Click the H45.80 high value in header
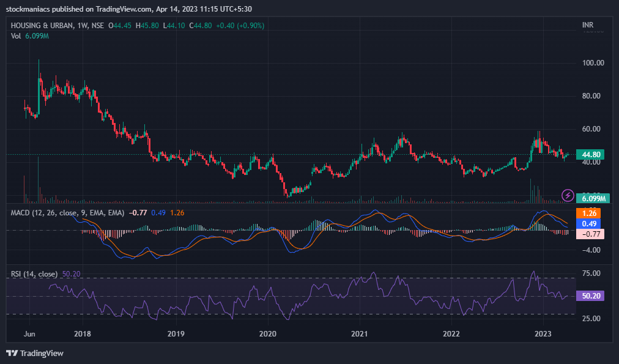The height and width of the screenshot is (364, 619). coord(147,26)
